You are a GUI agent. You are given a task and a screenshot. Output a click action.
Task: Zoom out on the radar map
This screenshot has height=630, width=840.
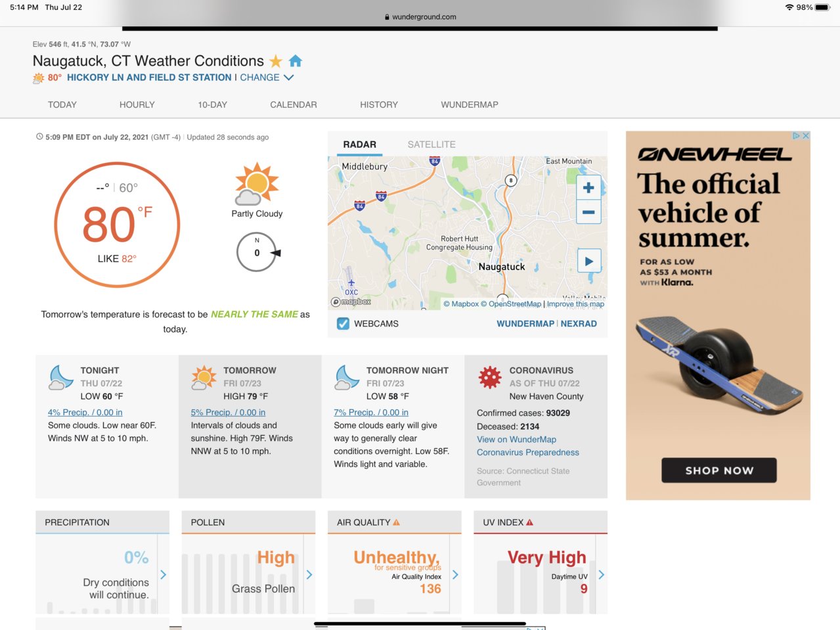tap(588, 212)
